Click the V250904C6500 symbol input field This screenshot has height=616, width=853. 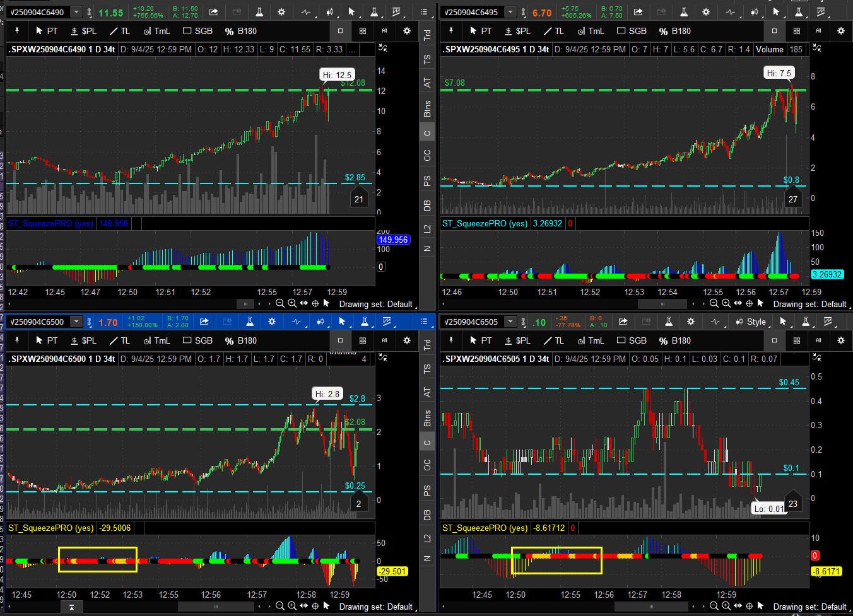(37, 322)
